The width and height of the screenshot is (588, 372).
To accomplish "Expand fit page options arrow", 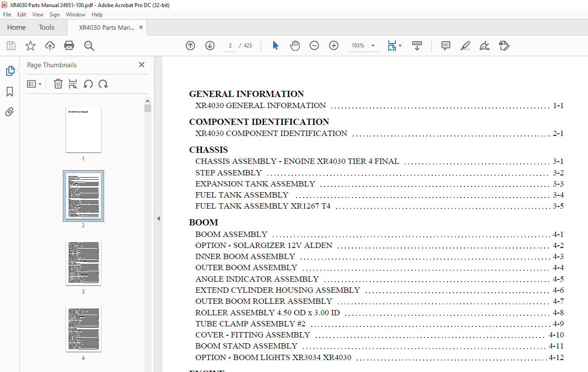I will [400, 46].
